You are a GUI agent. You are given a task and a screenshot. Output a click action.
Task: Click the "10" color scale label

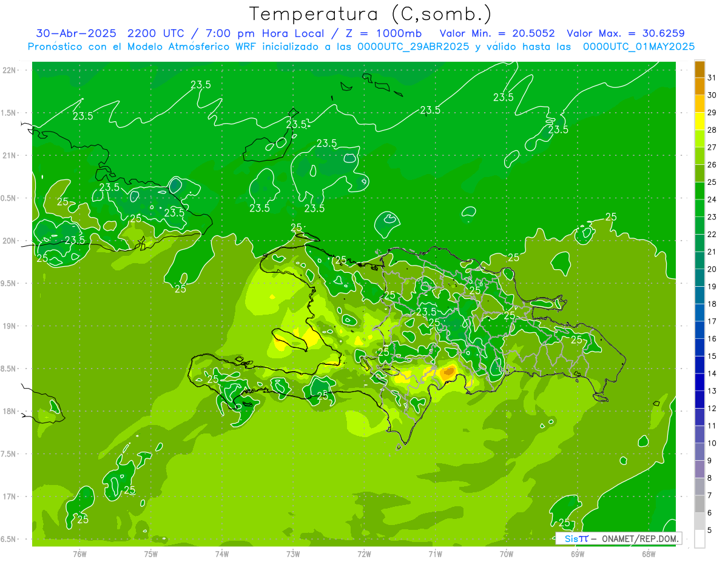click(x=712, y=443)
